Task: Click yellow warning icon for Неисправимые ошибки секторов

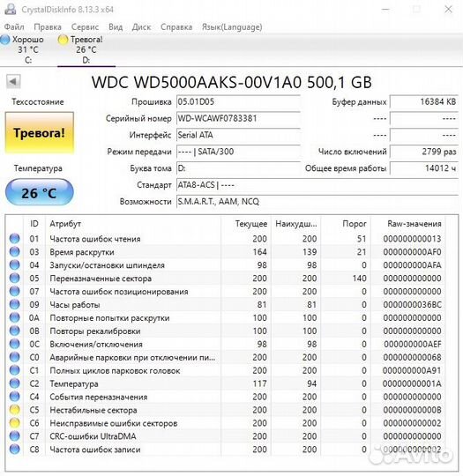Action: point(14,423)
